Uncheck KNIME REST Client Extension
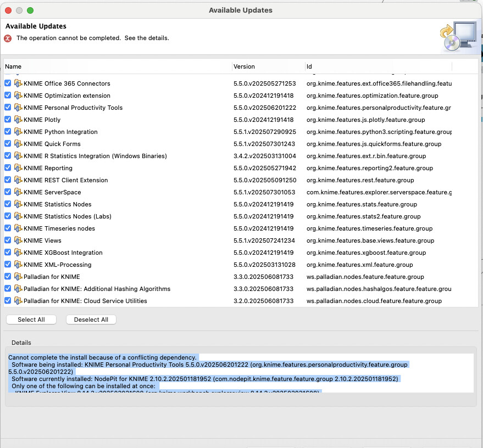Viewport: 483px width, 448px height. pyautogui.click(x=8, y=180)
